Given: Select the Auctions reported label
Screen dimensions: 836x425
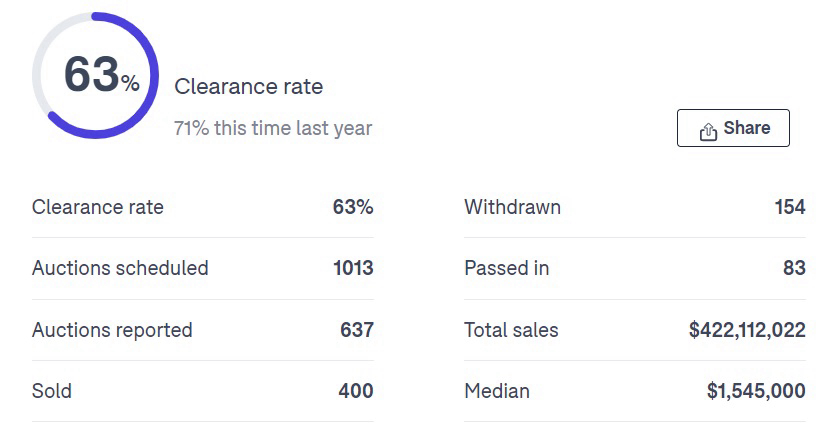Looking at the screenshot, I should pyautogui.click(x=112, y=330).
